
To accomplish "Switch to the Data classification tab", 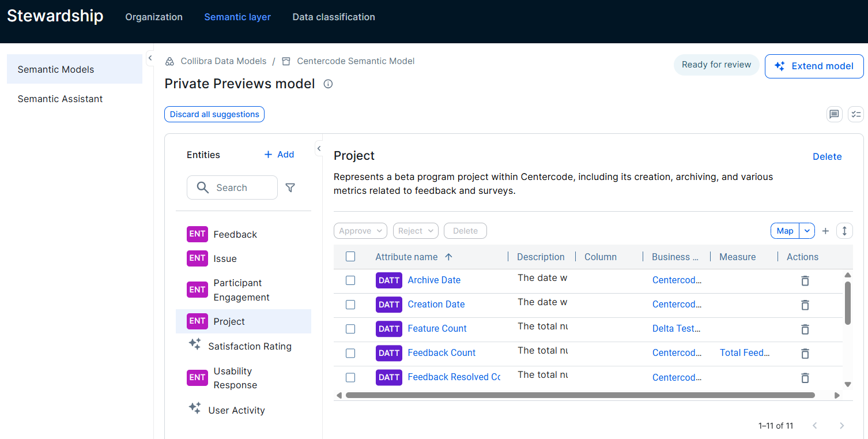I will (x=334, y=17).
